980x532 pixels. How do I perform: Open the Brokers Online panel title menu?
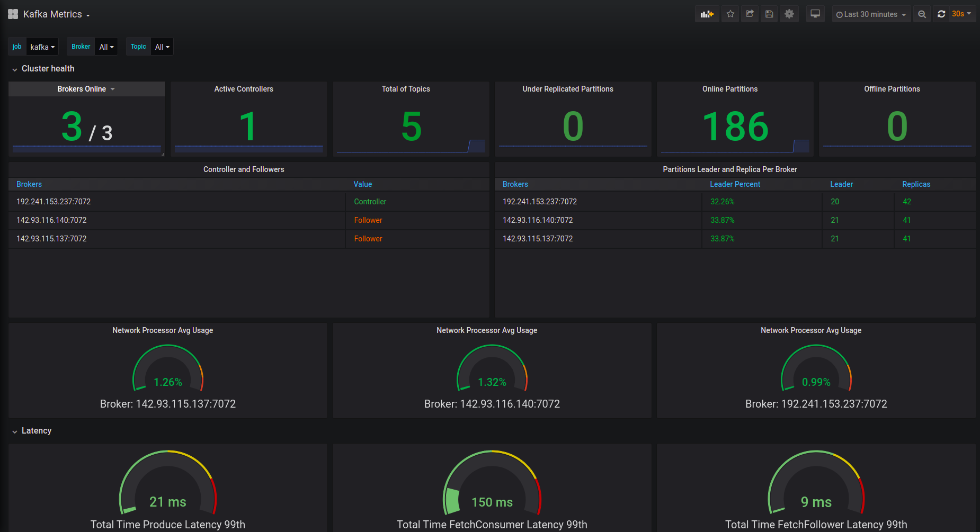tap(86, 89)
